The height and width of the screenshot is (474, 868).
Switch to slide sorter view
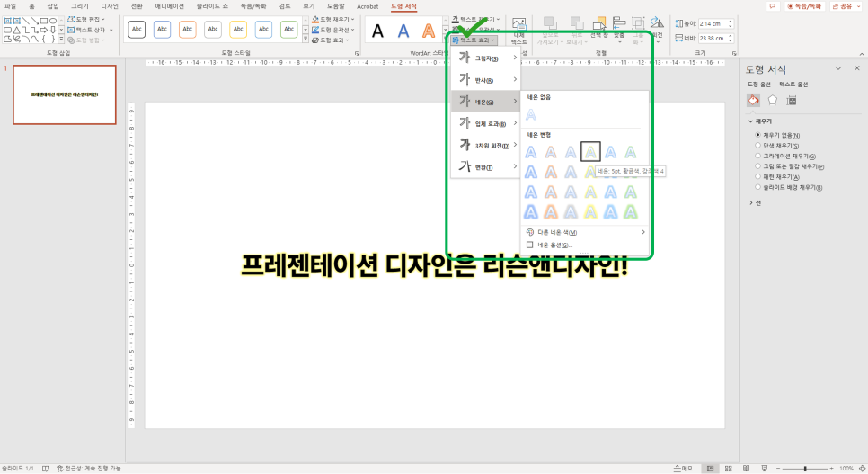pos(729,469)
